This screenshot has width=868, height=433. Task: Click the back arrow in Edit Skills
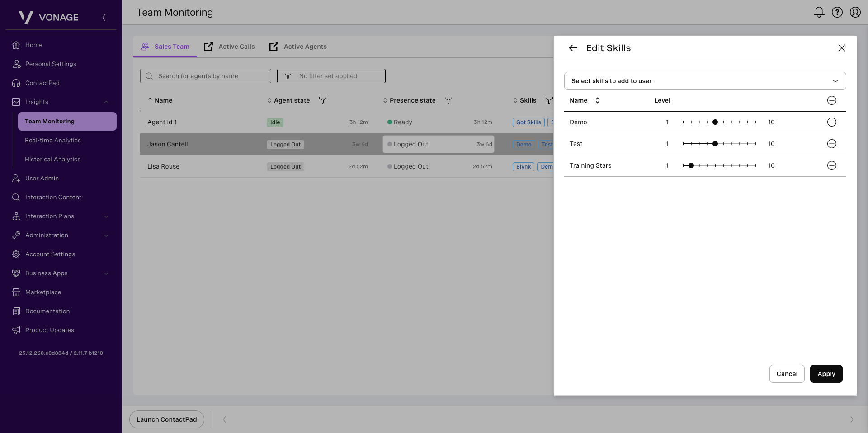point(573,48)
